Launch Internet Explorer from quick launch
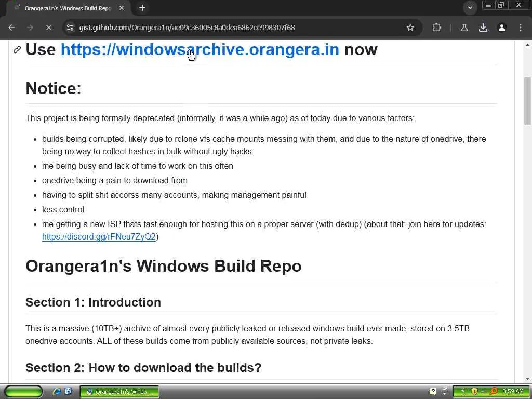The width and height of the screenshot is (532, 399). click(x=57, y=392)
